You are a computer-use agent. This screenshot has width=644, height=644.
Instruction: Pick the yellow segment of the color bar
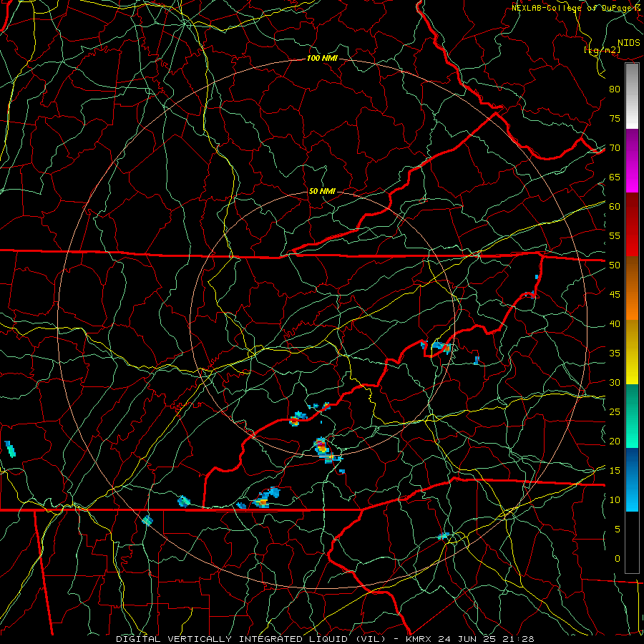(632, 352)
